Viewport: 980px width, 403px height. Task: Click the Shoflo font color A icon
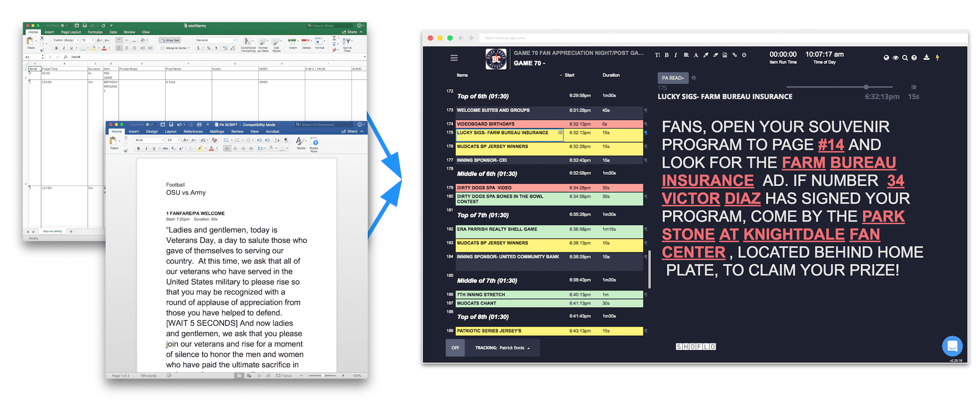point(696,55)
